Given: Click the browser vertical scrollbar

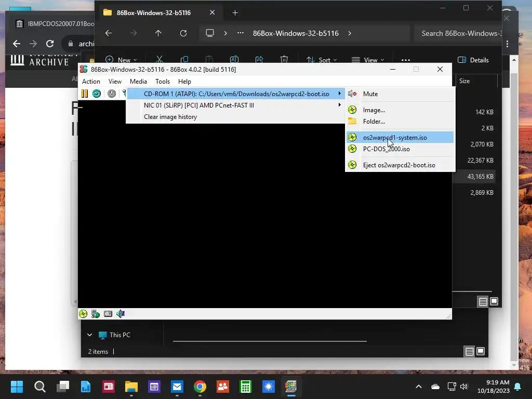Looking at the screenshot, I should click(514, 214).
